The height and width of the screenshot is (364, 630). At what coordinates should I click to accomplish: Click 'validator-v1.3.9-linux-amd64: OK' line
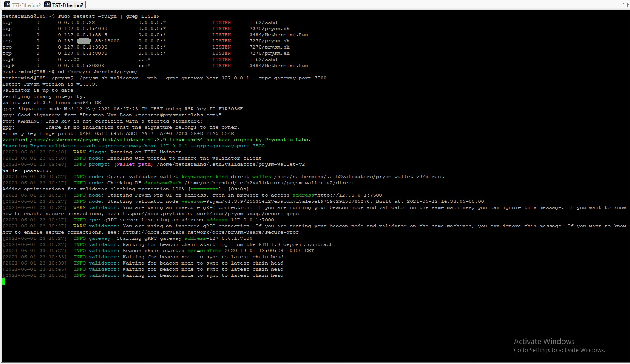pyautogui.click(x=52, y=103)
